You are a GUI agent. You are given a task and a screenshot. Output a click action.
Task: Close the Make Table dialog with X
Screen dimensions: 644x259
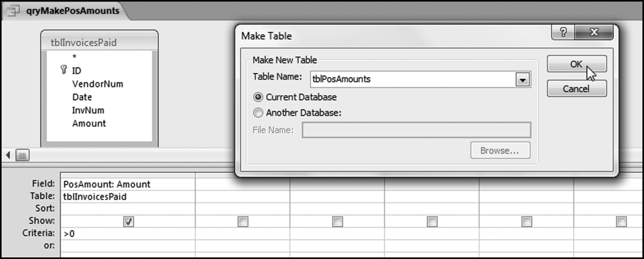tap(594, 32)
